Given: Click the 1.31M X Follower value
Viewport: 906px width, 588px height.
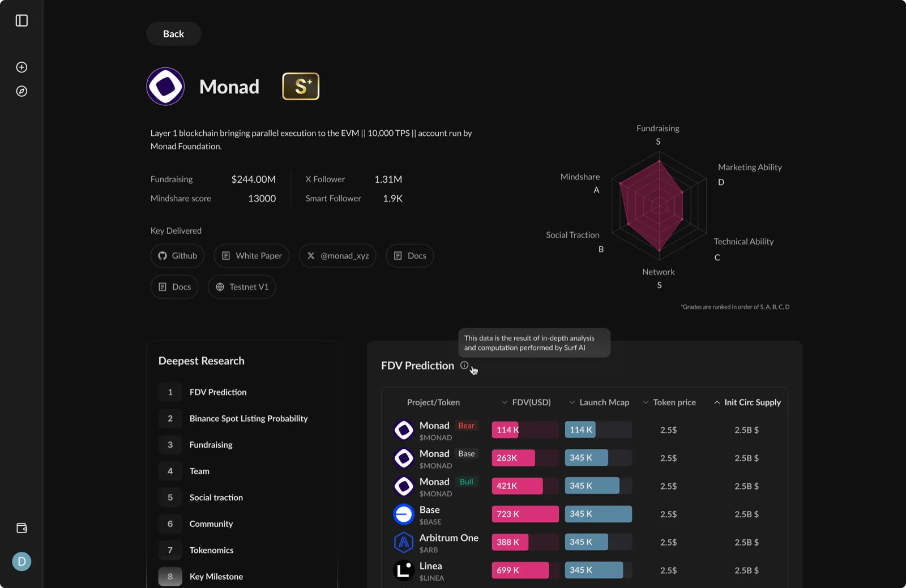Looking at the screenshot, I should pos(388,179).
